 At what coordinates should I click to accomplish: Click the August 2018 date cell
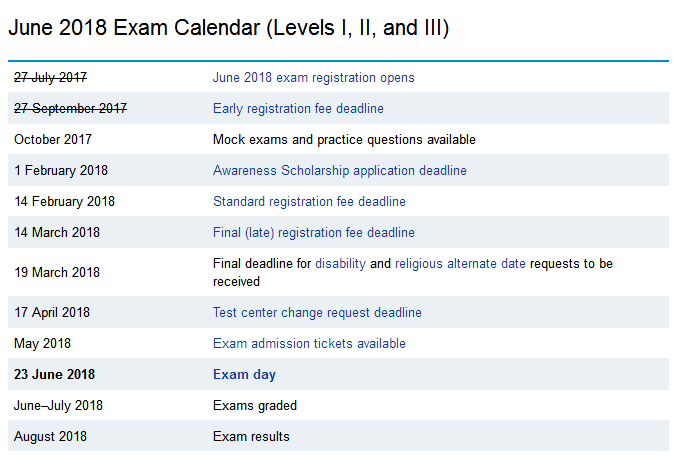(x=51, y=436)
